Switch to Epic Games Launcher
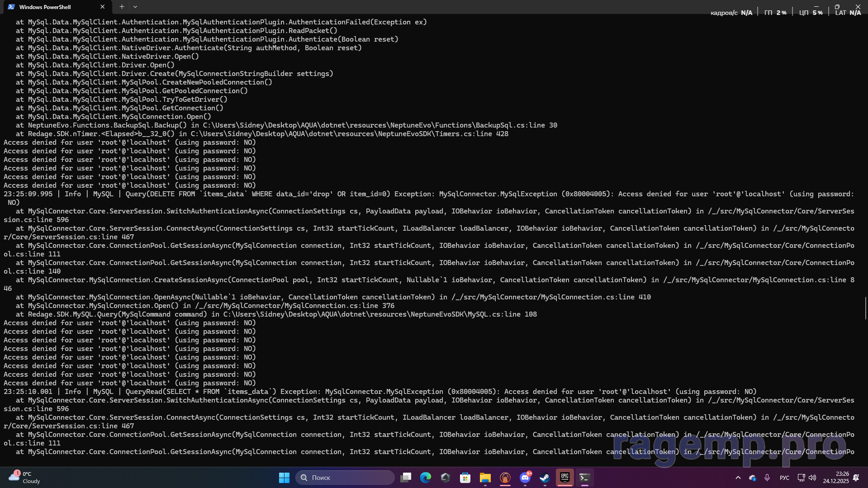This screenshot has height=488, width=868. point(564,478)
